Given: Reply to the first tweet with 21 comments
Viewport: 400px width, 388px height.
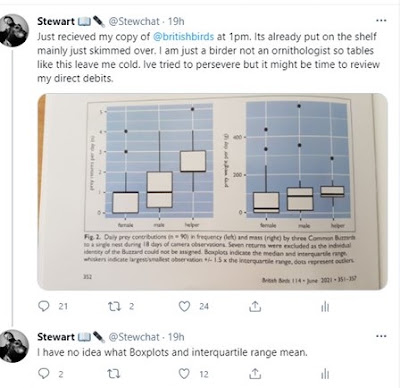Looking at the screenshot, I should (44, 306).
